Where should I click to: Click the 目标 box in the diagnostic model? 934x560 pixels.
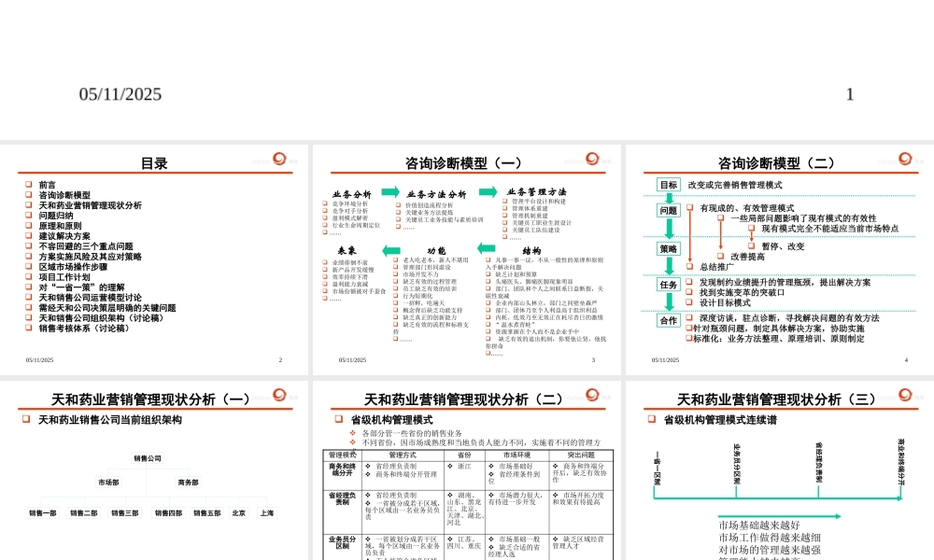(x=669, y=185)
